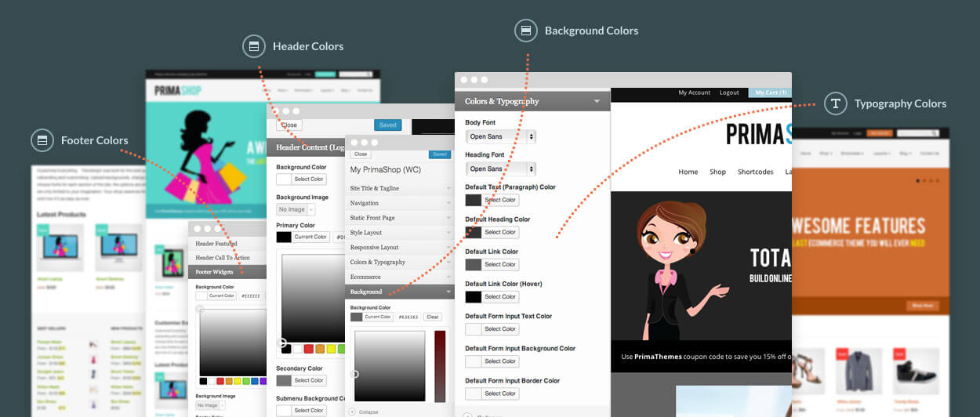Open the Header Featured row
This screenshot has width=980, height=417.
click(227, 244)
